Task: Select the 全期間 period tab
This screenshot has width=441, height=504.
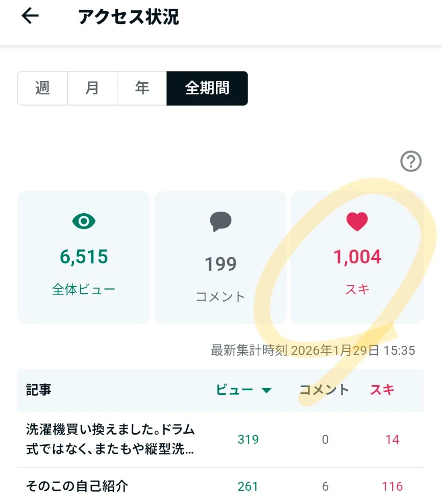Action: pos(207,88)
